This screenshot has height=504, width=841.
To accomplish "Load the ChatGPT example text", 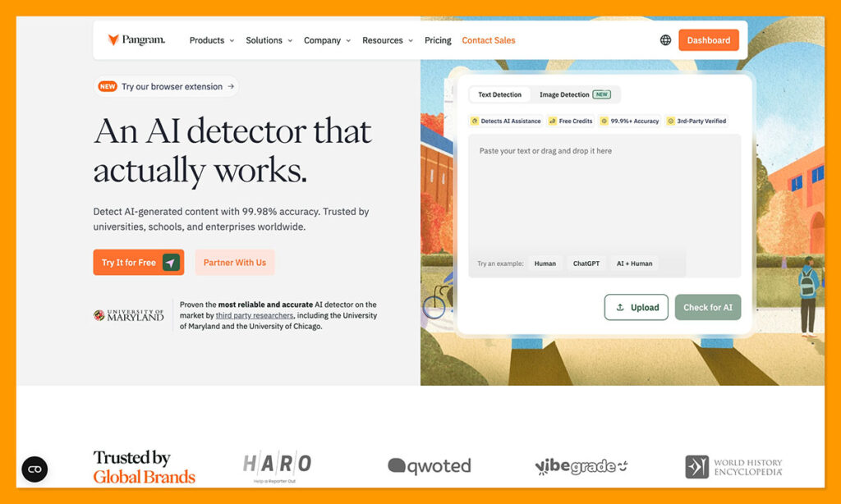I will click(586, 263).
